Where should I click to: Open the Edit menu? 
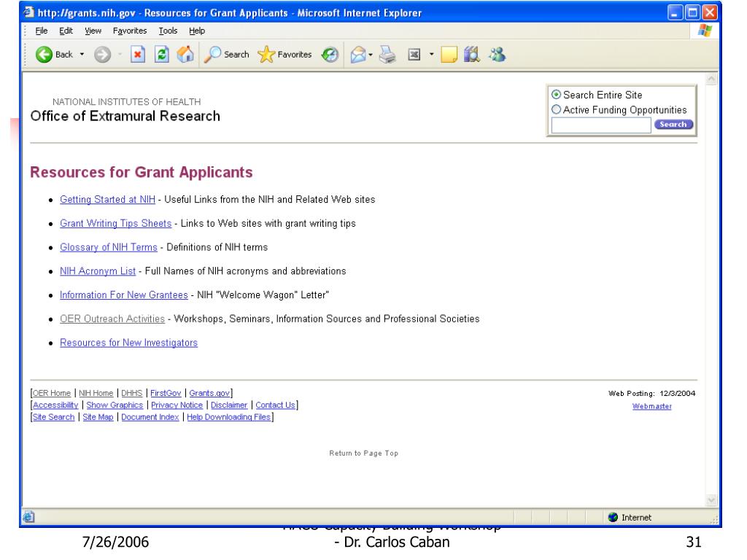pos(66,31)
